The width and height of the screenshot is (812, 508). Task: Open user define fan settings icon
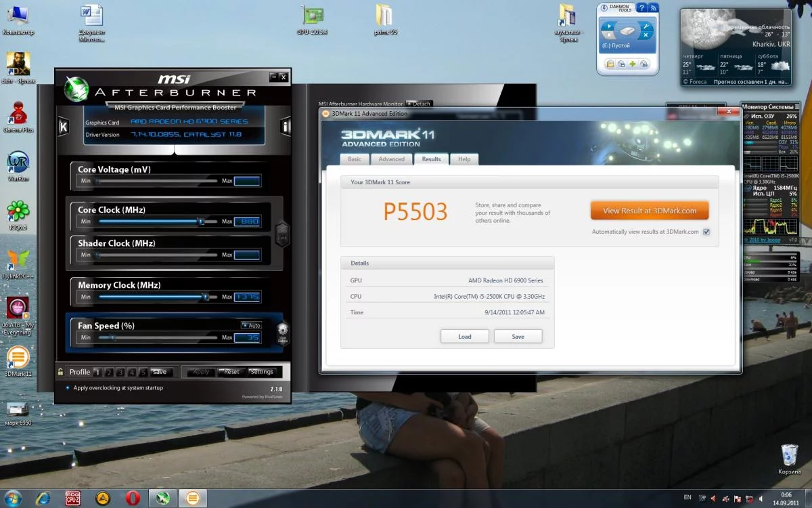[x=282, y=332]
